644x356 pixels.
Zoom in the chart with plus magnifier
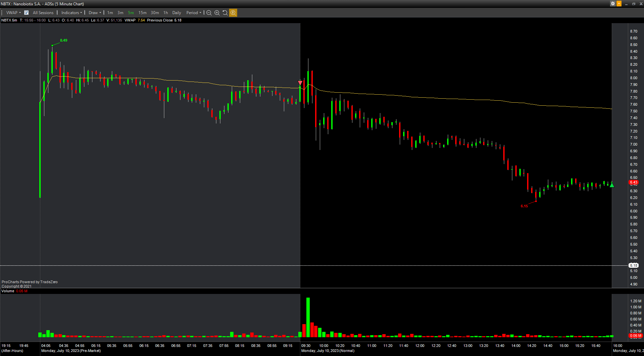[x=217, y=13]
